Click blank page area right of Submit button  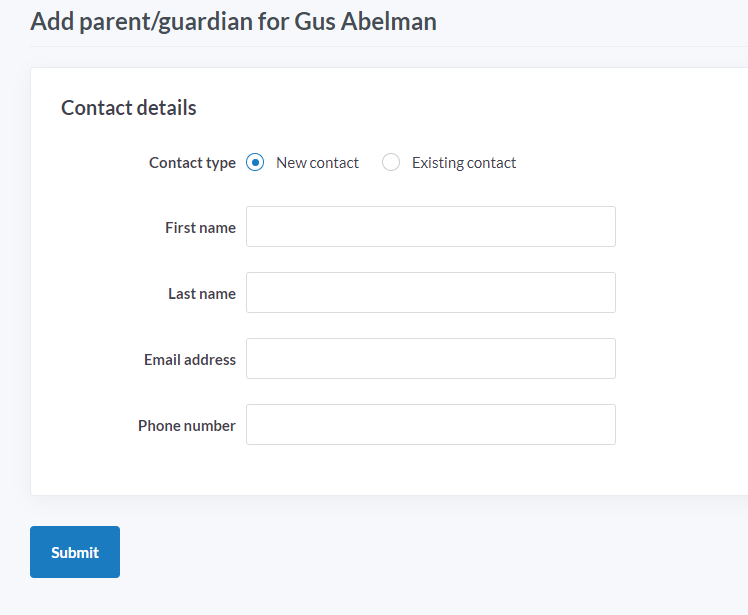point(429,552)
